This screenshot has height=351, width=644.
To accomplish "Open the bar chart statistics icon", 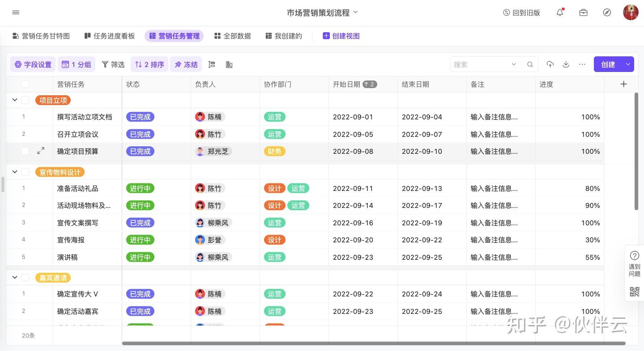I will click(229, 64).
